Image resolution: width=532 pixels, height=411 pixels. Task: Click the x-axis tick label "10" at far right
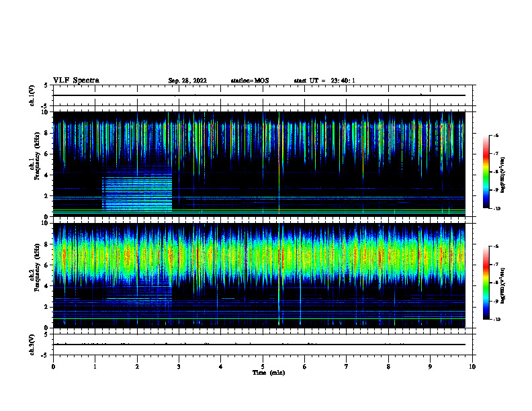pyautogui.click(x=472, y=367)
